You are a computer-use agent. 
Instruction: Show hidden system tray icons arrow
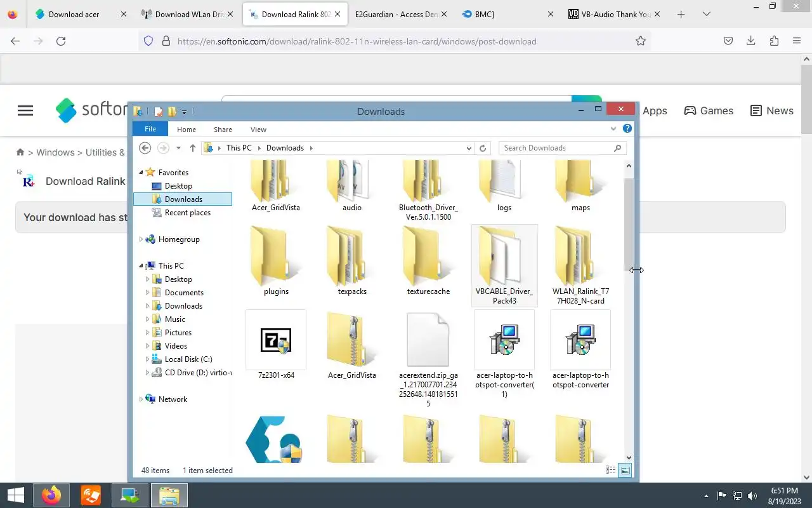(706, 496)
